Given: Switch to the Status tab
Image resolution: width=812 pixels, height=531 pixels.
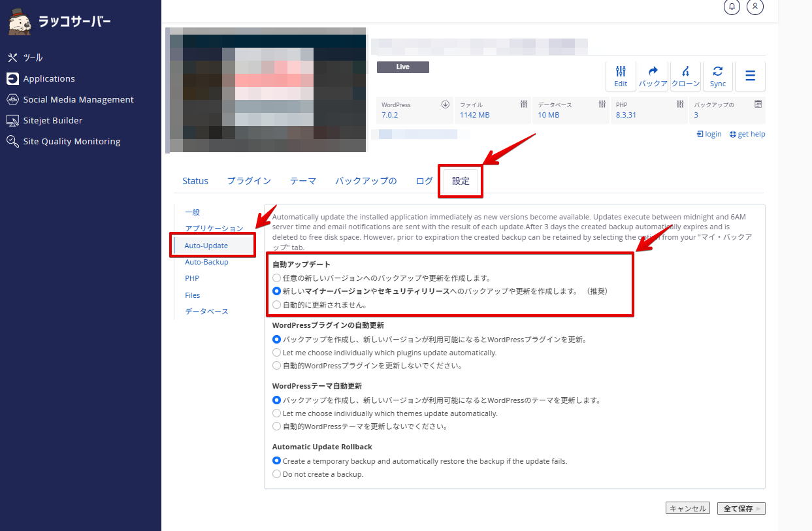Looking at the screenshot, I should point(195,181).
